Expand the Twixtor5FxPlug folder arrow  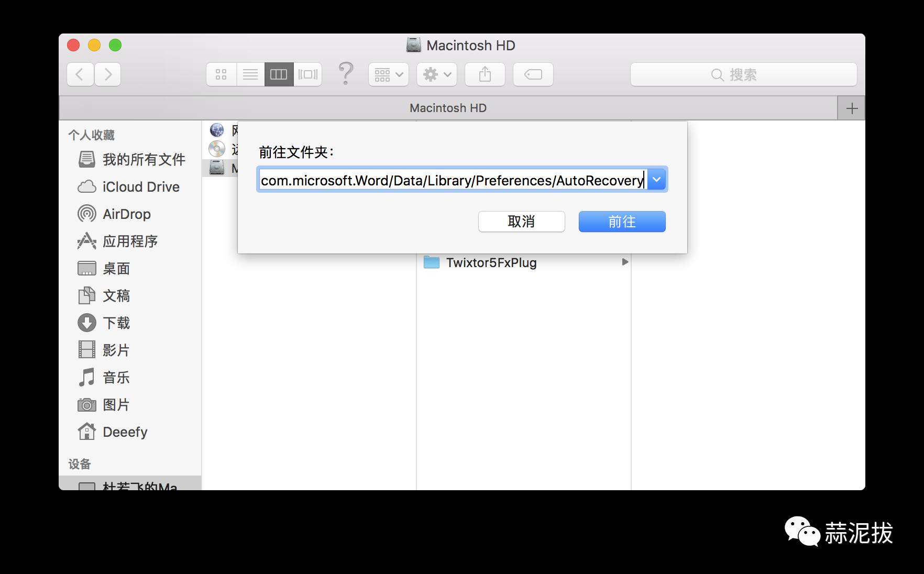(624, 262)
